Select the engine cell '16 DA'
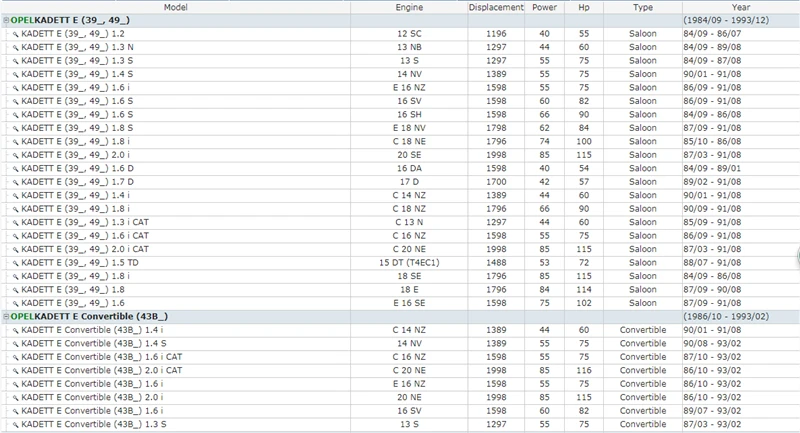This screenshot has height=433, width=800. [409, 168]
